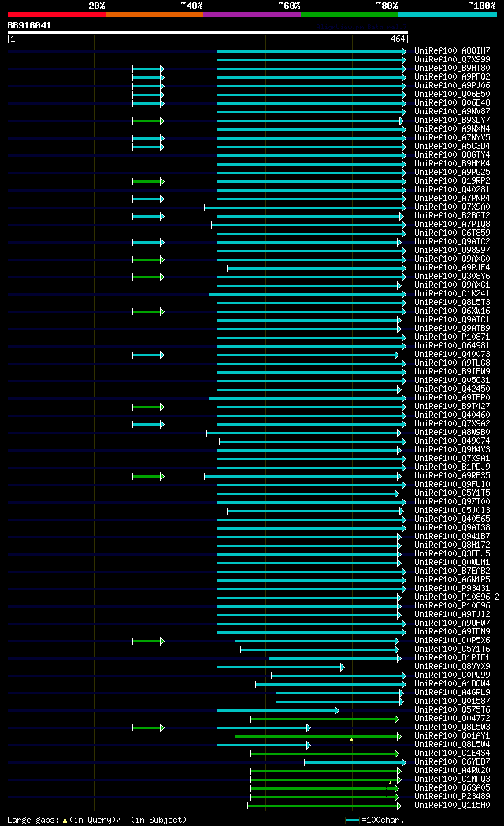This screenshot has height=826, width=504.
Task: Click the UniRef100_Q8H172 label
Action: (x=452, y=545)
